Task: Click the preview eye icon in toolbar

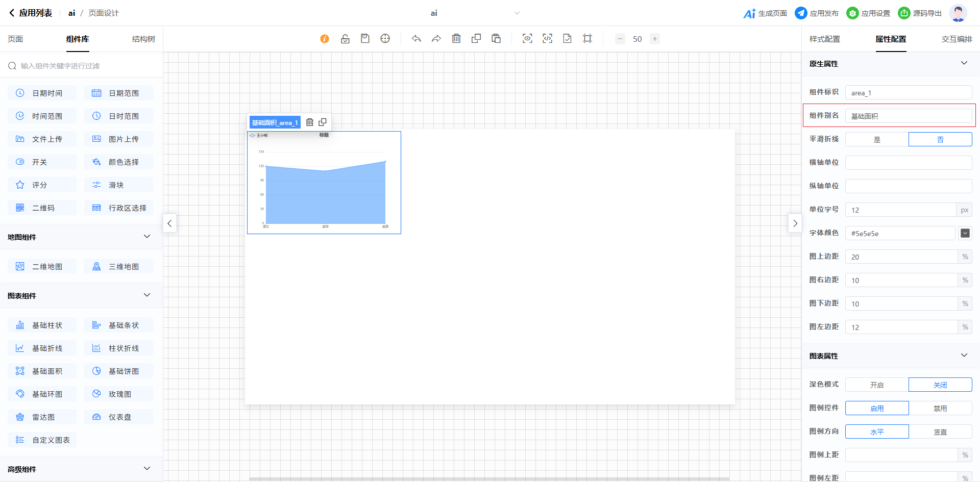Action: [527, 39]
